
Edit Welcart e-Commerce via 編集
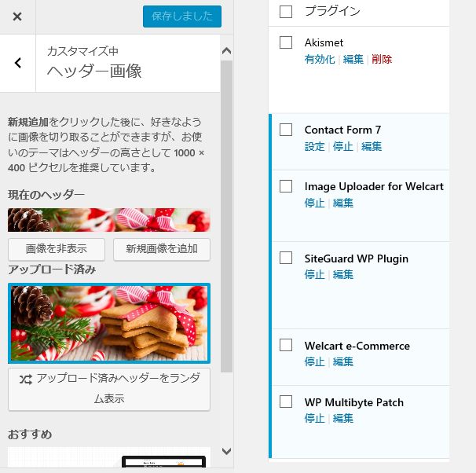click(x=343, y=362)
